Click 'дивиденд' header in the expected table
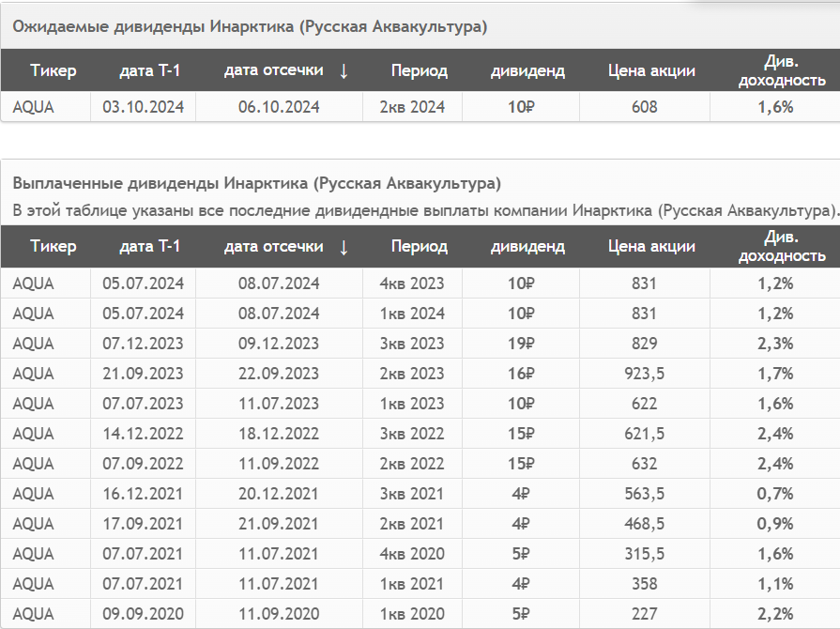This screenshot has height=629, width=840. click(527, 70)
